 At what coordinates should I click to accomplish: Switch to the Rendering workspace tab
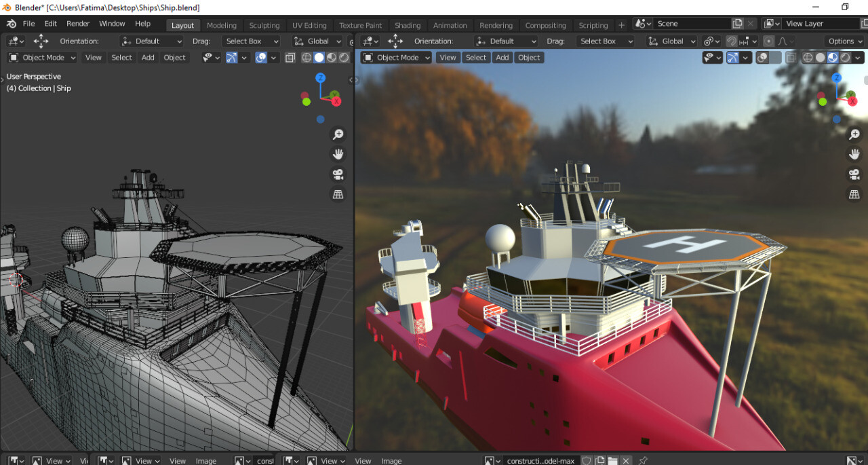[496, 25]
